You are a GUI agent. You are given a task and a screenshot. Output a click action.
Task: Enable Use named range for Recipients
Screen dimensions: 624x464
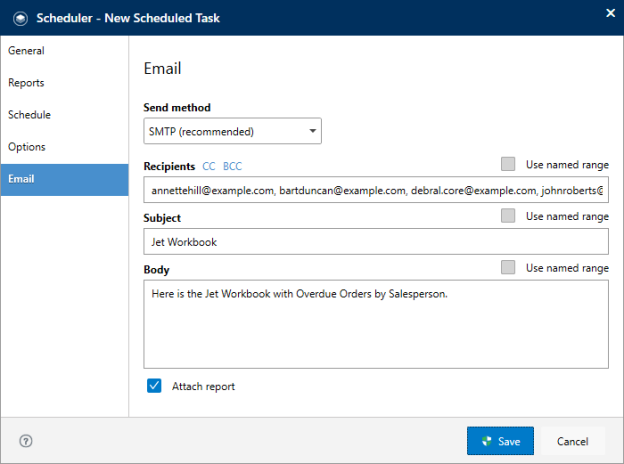[508, 164]
